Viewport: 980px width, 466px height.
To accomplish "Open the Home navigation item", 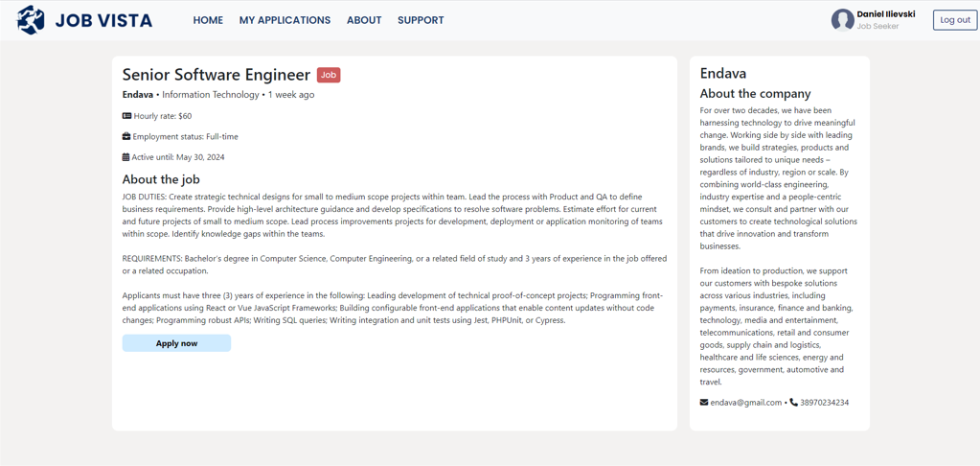I will 208,20.
